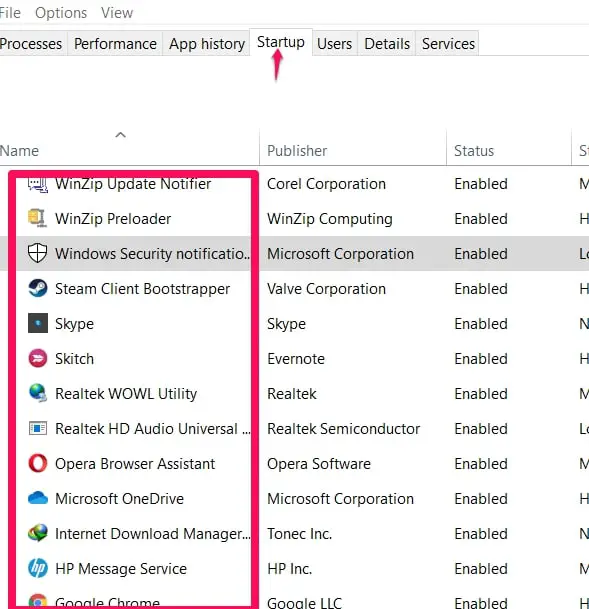Select the Microsoft OneDrive entry

[x=119, y=499]
